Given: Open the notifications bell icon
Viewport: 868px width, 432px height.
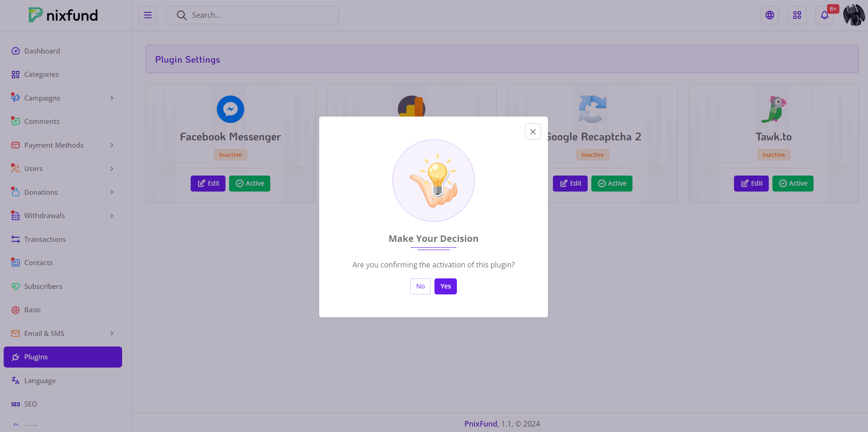Looking at the screenshot, I should point(825,15).
